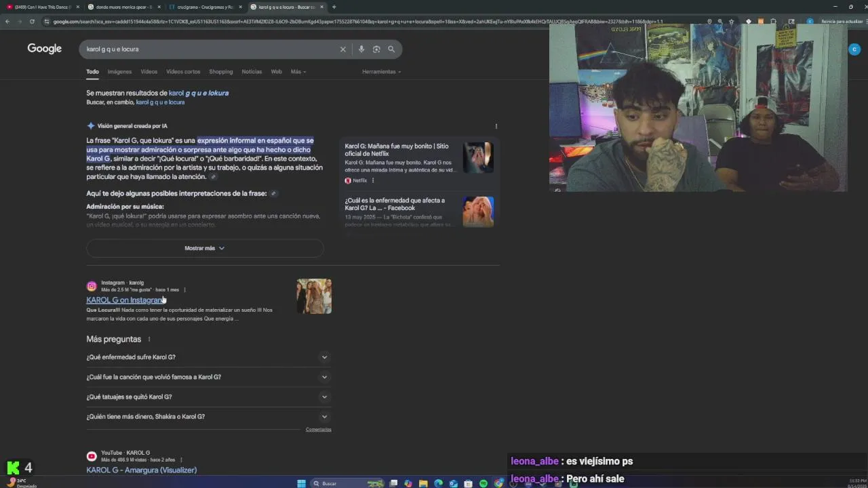Screen dimensions: 868x488
Task: Click the 'Reinicia para actualizar' Chrome button
Action: click(x=841, y=21)
